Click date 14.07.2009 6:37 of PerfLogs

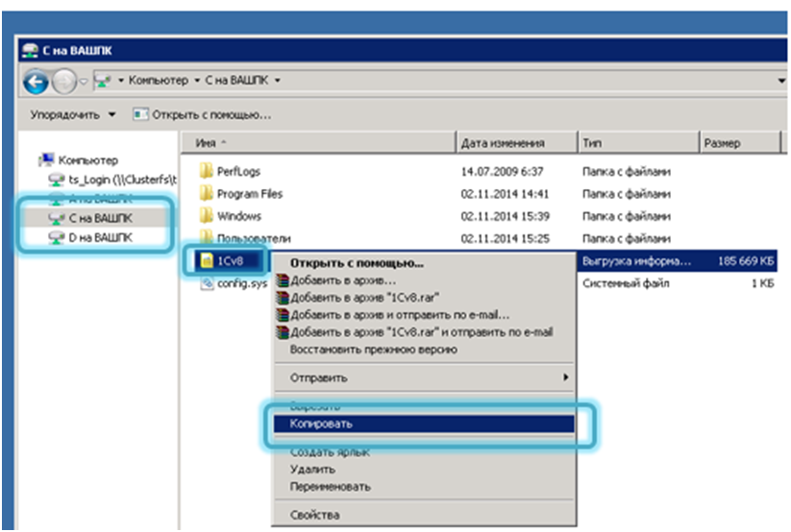502,172
